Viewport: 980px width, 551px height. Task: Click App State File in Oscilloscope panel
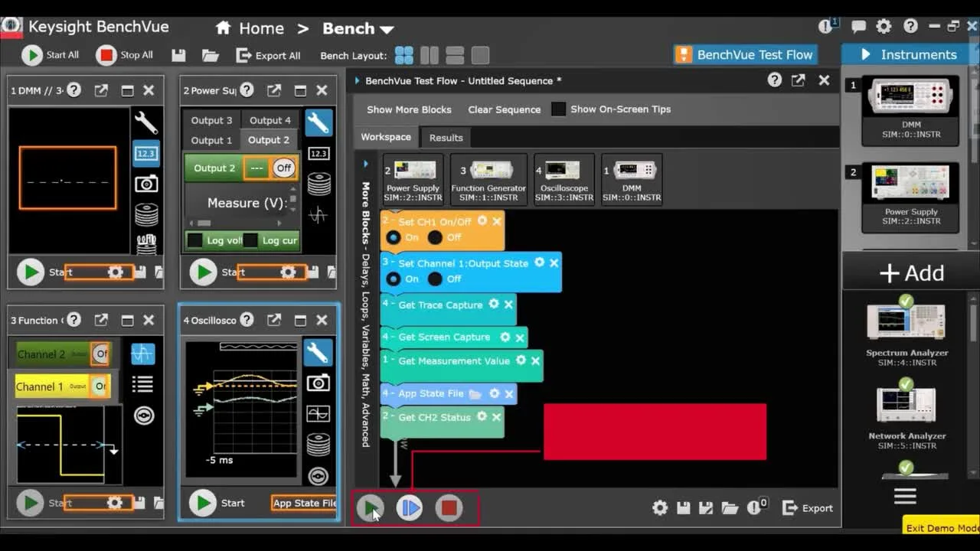pyautogui.click(x=305, y=503)
